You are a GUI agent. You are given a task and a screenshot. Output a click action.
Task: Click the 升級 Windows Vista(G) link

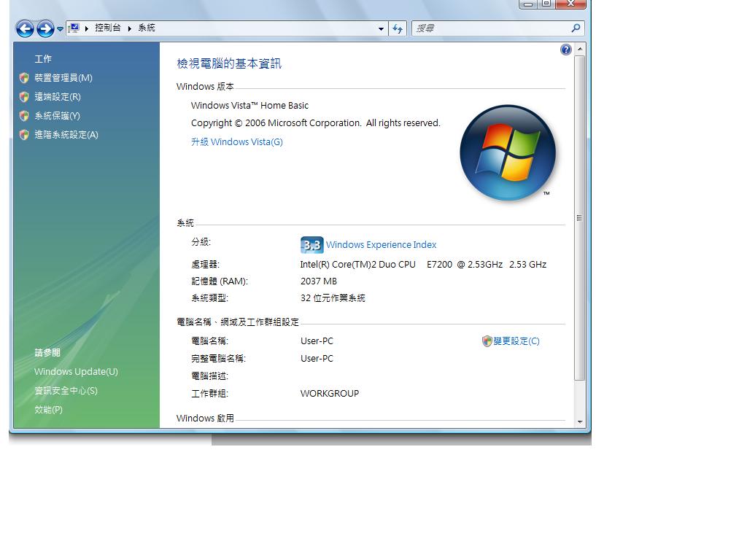(237, 142)
